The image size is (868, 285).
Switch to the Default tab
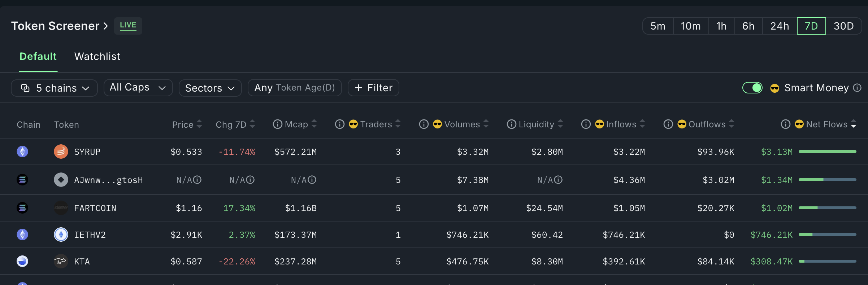pos(38,56)
